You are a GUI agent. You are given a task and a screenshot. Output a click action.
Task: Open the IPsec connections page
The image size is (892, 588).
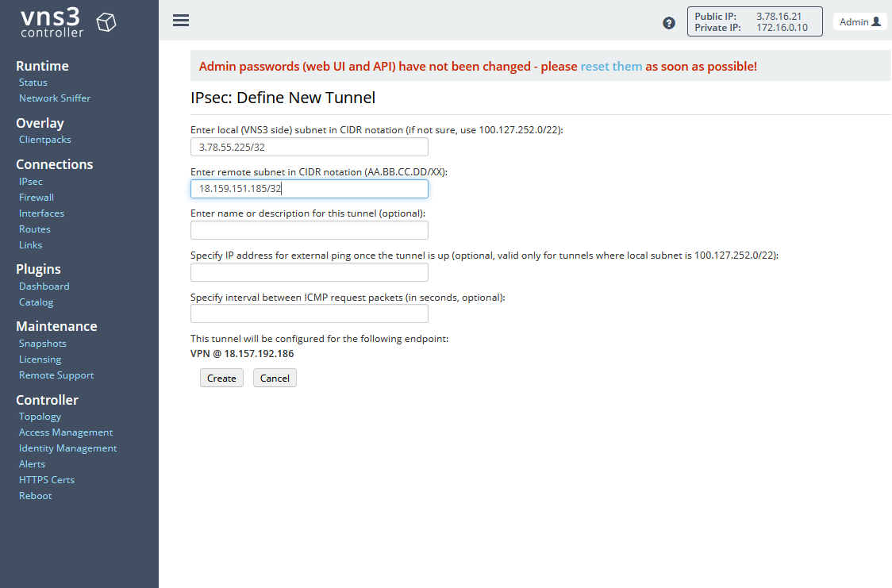point(30,181)
